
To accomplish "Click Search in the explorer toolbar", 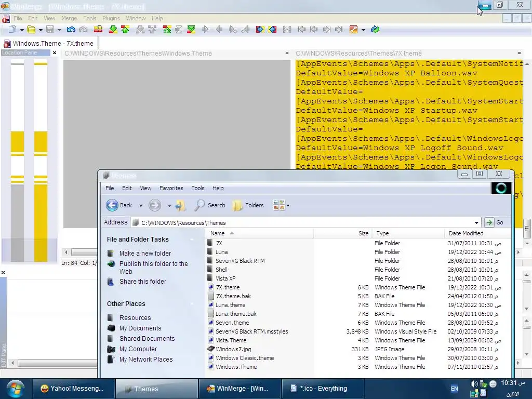I will pos(210,205).
